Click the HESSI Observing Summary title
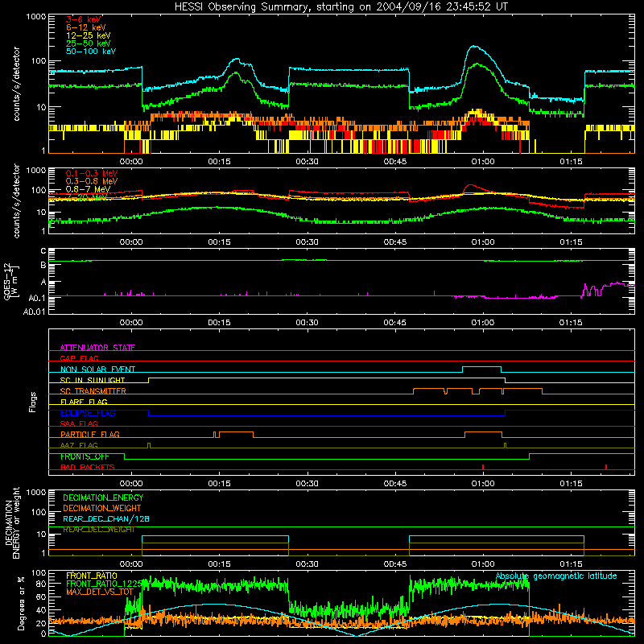The width and height of the screenshot is (644, 644). click(341, 6)
